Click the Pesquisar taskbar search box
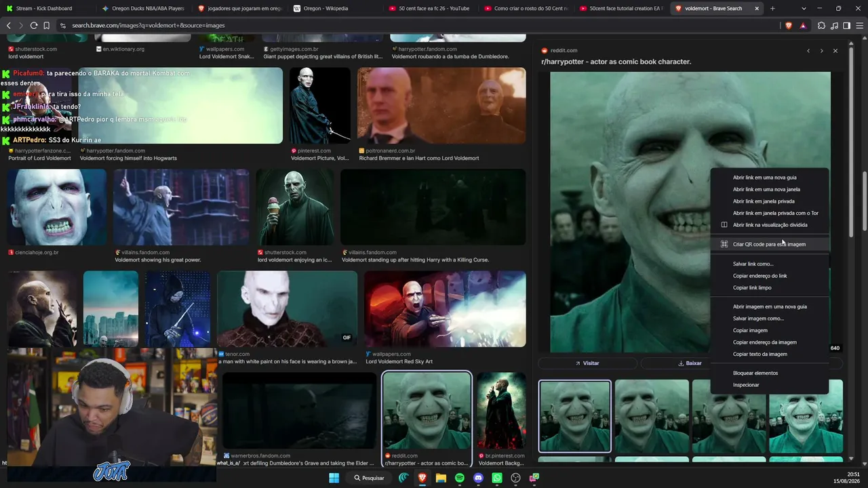Screen dimensions: 868x488 click(369, 478)
